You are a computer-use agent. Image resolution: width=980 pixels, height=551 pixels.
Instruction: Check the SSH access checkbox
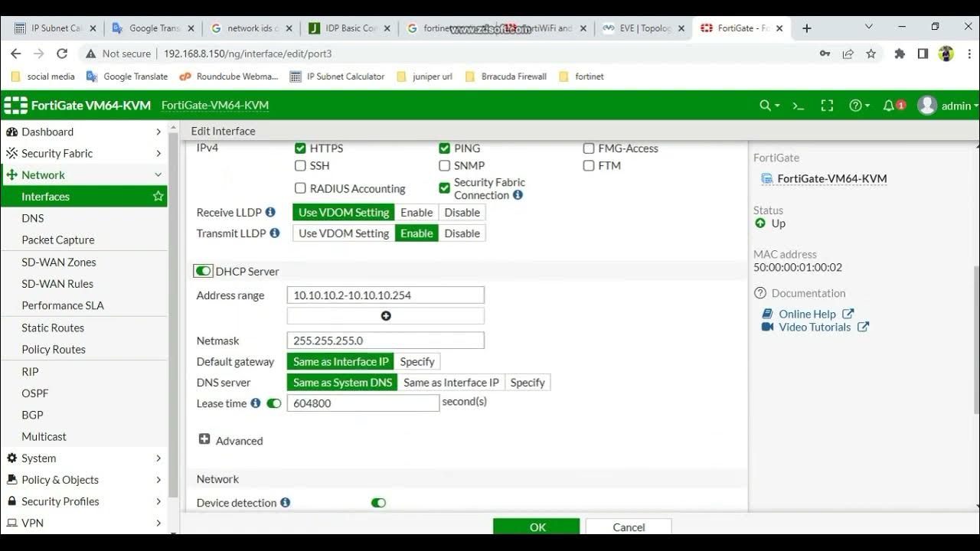coord(300,165)
